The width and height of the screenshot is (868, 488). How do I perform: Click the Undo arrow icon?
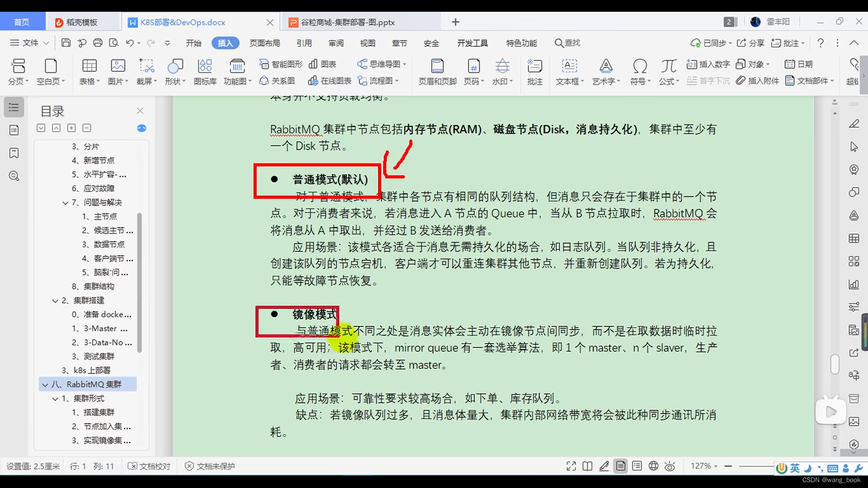(x=130, y=43)
